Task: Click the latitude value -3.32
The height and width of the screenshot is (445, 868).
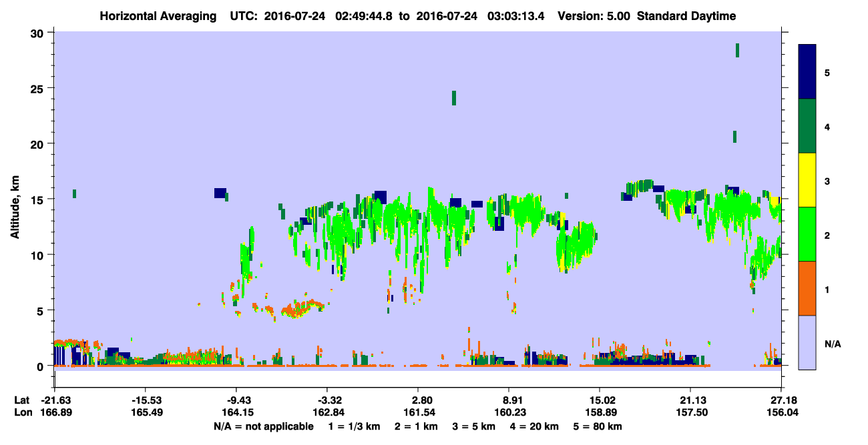Action: (330, 400)
